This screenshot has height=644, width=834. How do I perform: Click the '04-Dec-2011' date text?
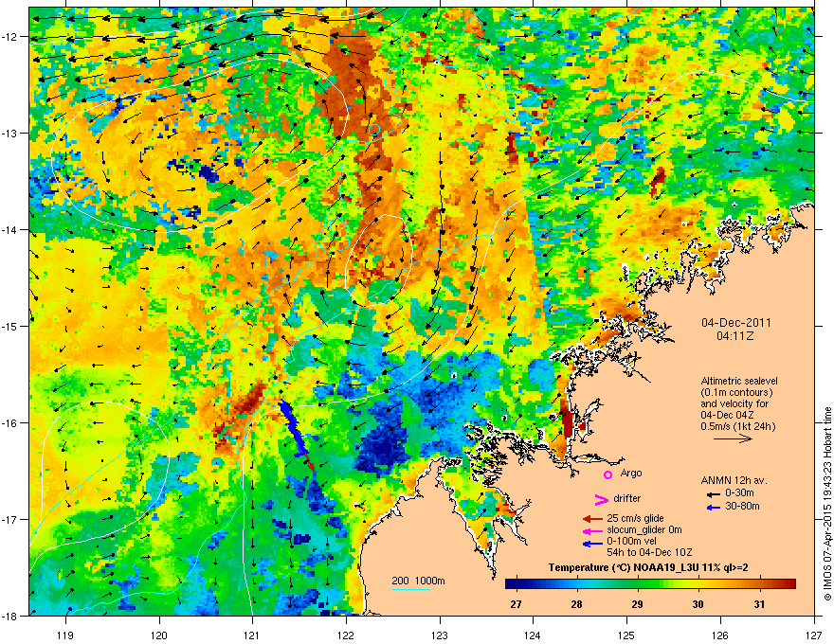point(736,323)
